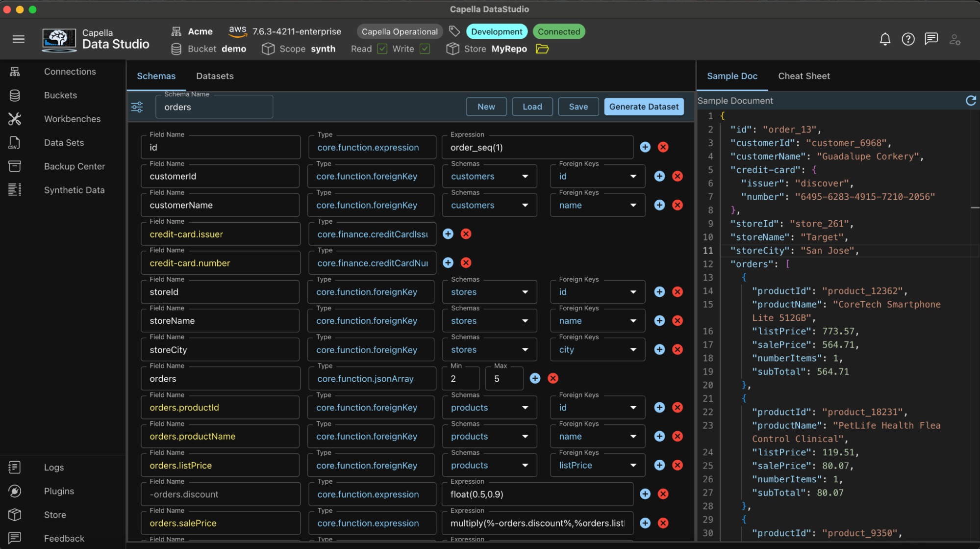The height and width of the screenshot is (549, 980).
Task: Expand Schemas dropdown for customerId
Action: click(x=490, y=176)
